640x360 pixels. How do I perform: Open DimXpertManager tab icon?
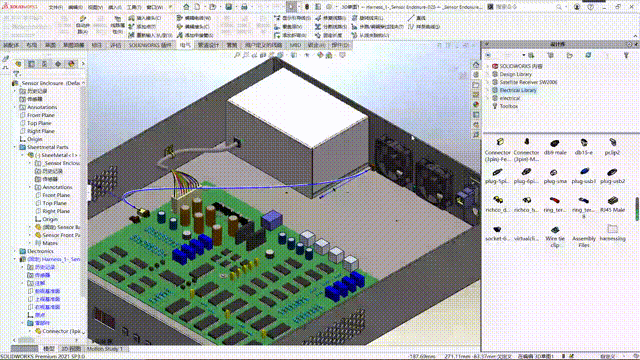pos(58,64)
